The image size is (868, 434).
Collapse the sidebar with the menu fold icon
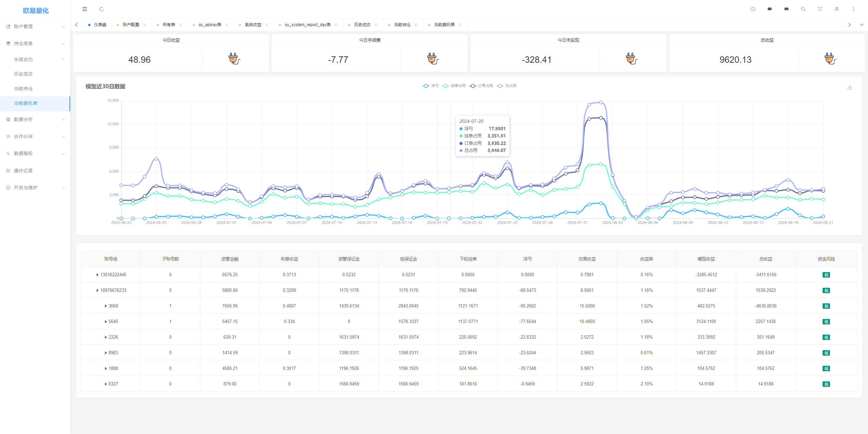(x=85, y=9)
